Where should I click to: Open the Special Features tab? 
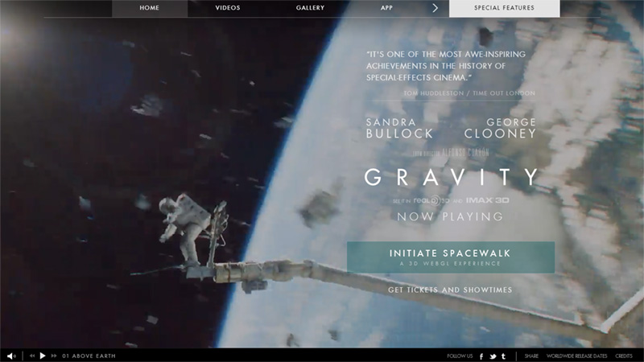coord(505,8)
